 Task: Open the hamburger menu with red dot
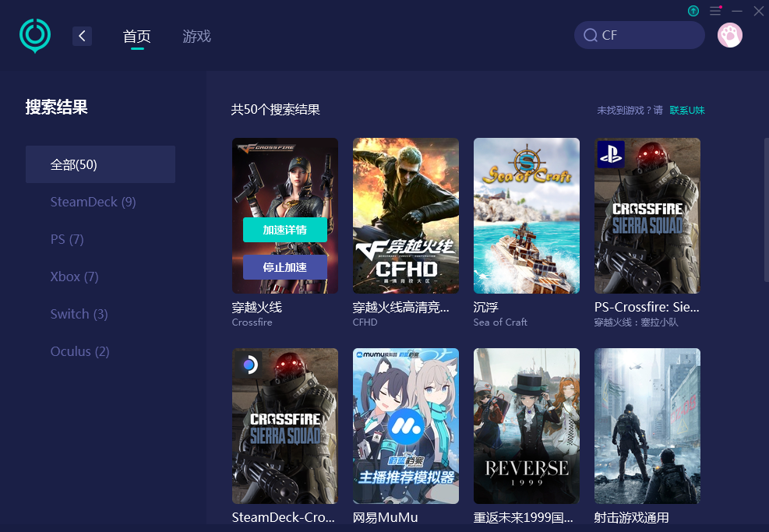click(715, 11)
